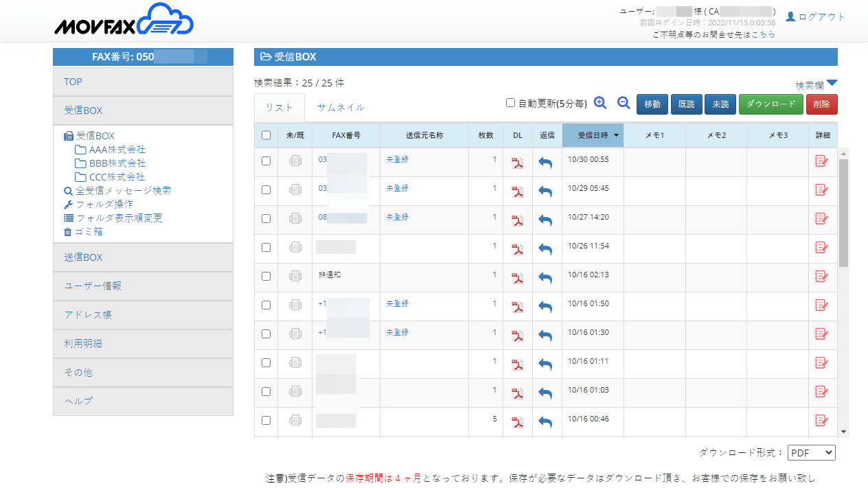Check the row received 10/29 05:45

point(266,190)
